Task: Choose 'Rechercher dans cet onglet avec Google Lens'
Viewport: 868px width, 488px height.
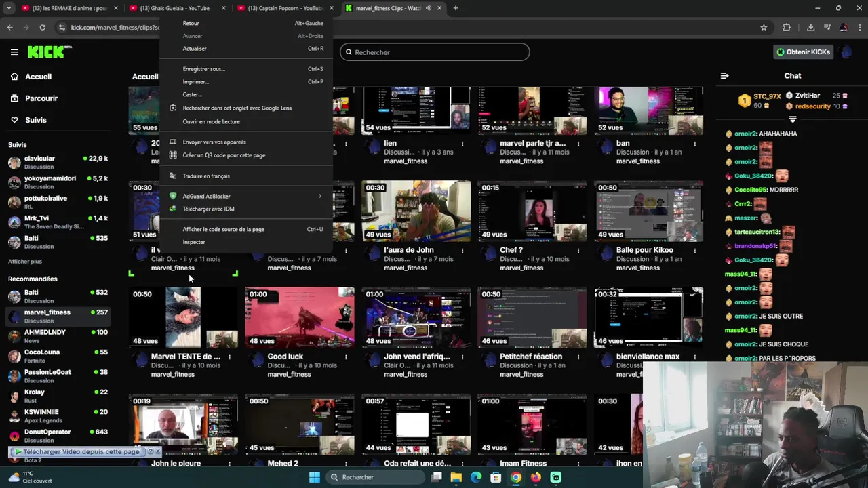Action: click(246, 108)
